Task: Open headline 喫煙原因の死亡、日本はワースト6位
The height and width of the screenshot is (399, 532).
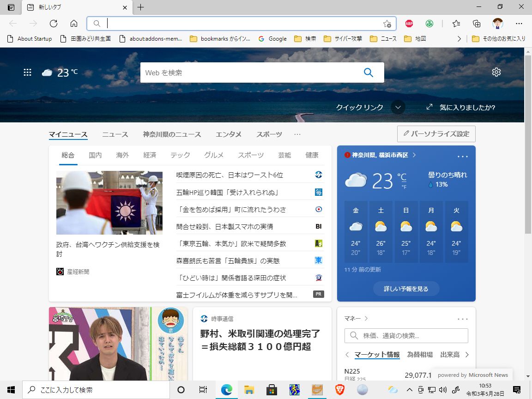Action: 230,175
